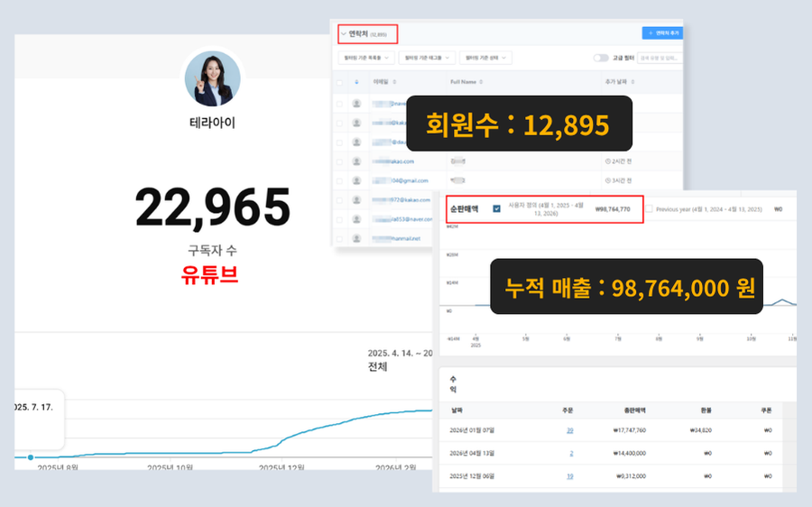Toggle the 고급 필터 switch
This screenshot has height=507, width=812.
pos(601,58)
